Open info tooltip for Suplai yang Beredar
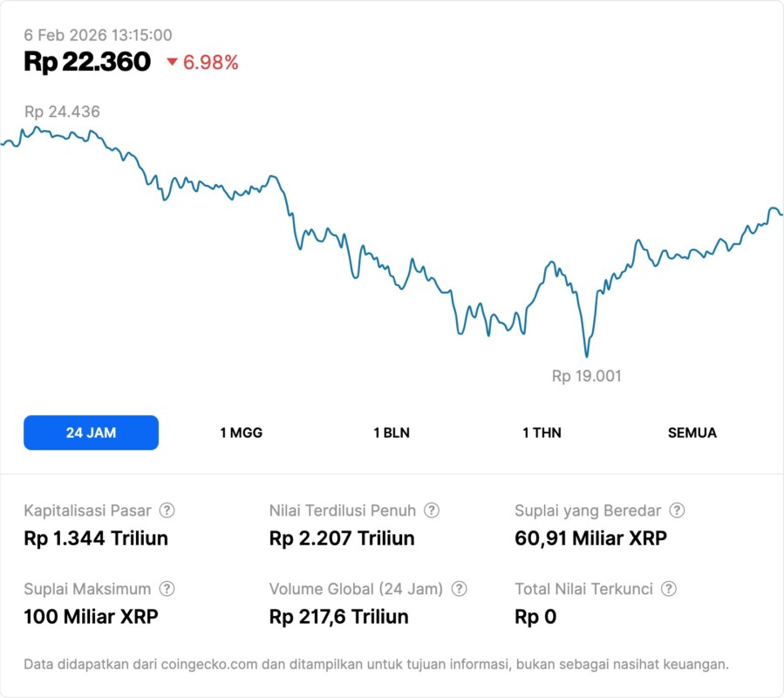This screenshot has width=784, height=698. click(677, 510)
